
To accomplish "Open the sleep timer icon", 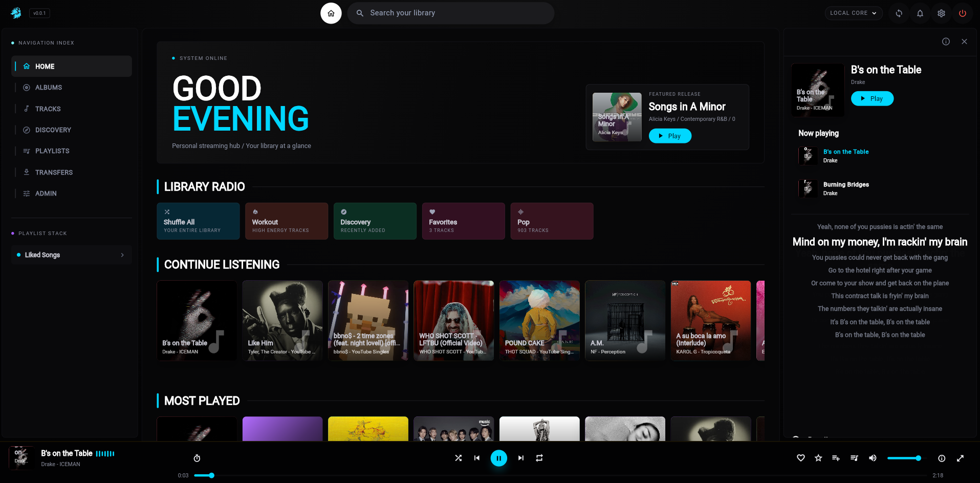I will click(x=197, y=458).
